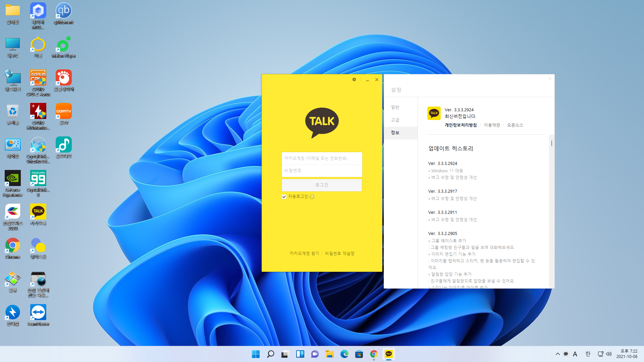Open the 곰플레이어 desktop icon
The width and height of the screenshot is (644, 362).
[x=63, y=80]
